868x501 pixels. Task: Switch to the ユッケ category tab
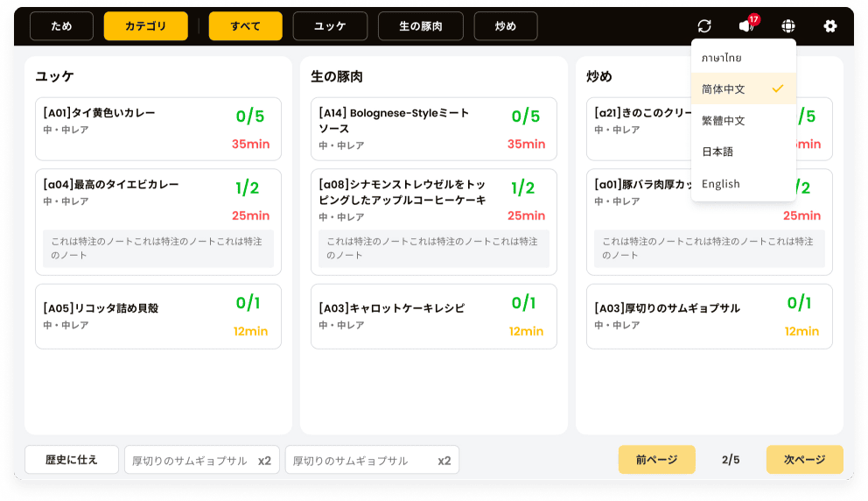click(x=330, y=26)
